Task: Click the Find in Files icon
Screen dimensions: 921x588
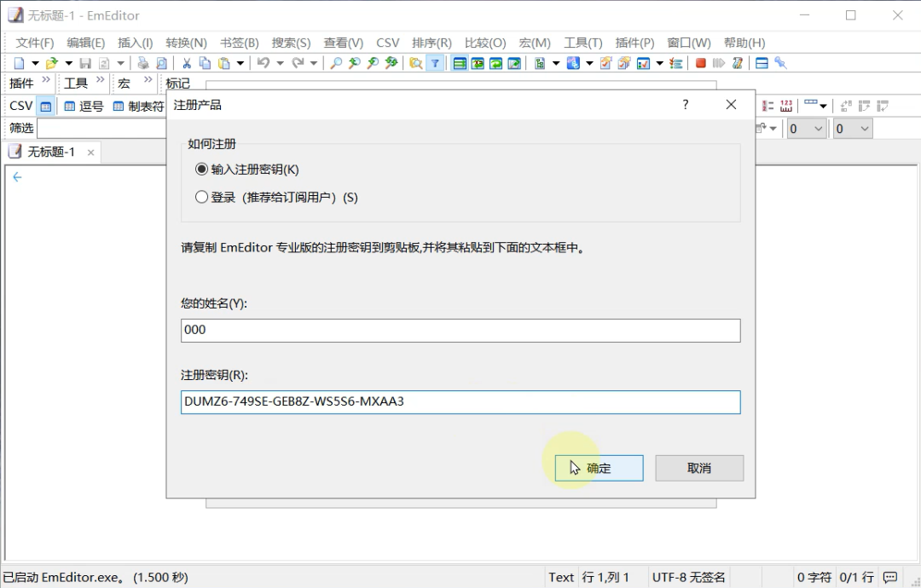Action: (x=416, y=63)
